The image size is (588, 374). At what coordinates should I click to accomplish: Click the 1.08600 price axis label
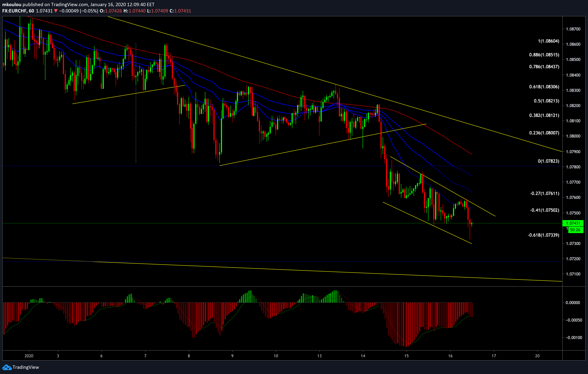point(573,44)
